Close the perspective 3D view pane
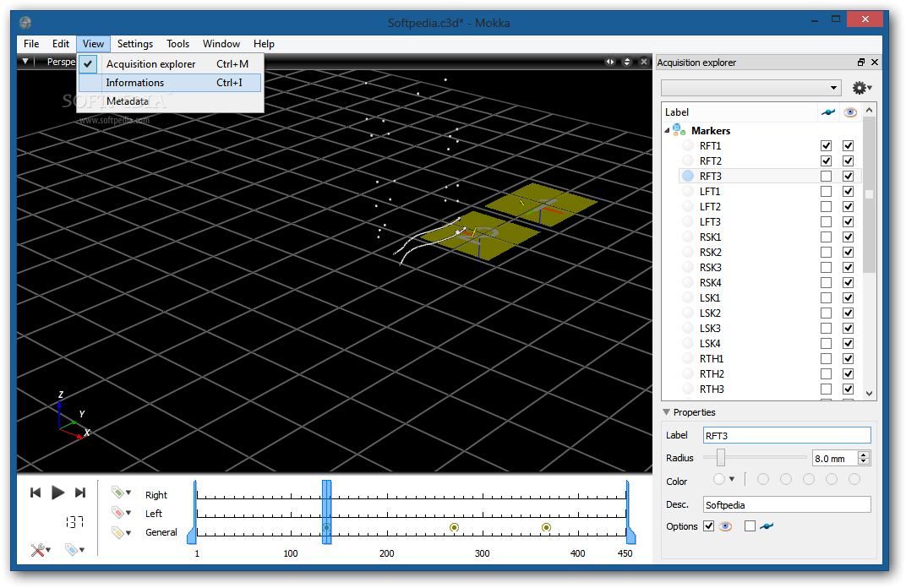Viewport: 906px width, 588px height. [644, 62]
